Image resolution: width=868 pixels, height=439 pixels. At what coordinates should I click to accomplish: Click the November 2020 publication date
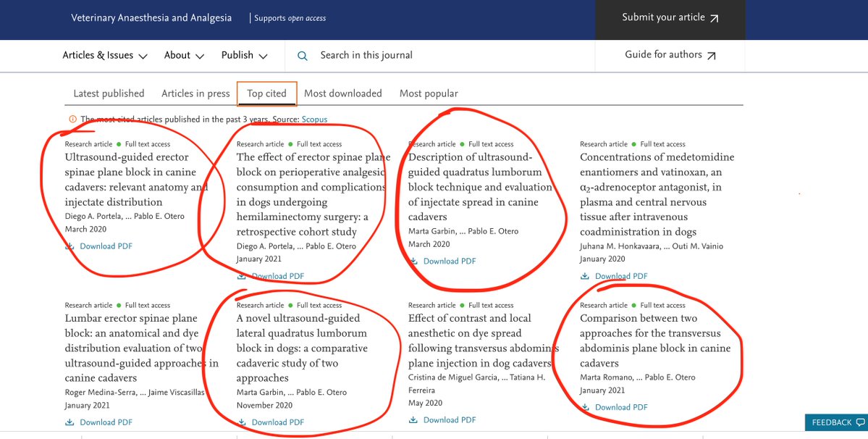coord(264,405)
